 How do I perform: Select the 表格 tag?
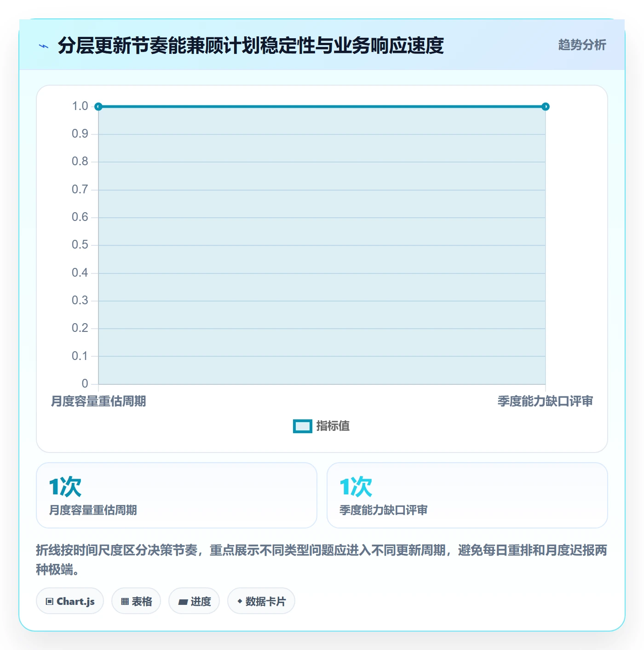[x=136, y=601]
